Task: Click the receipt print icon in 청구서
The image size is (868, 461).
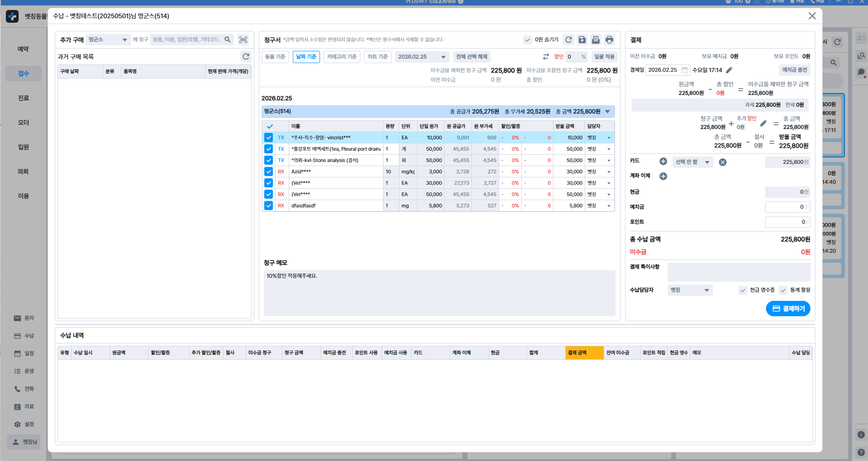Action: coord(596,40)
